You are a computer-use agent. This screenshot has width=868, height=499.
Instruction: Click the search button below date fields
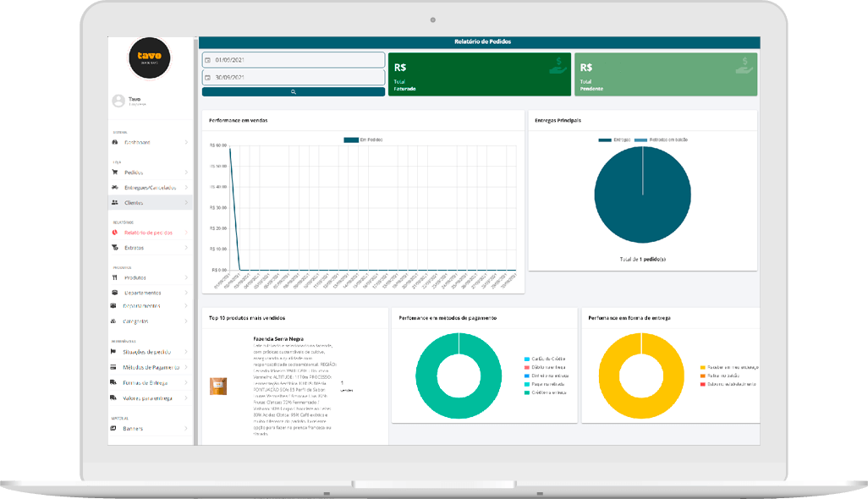point(293,91)
